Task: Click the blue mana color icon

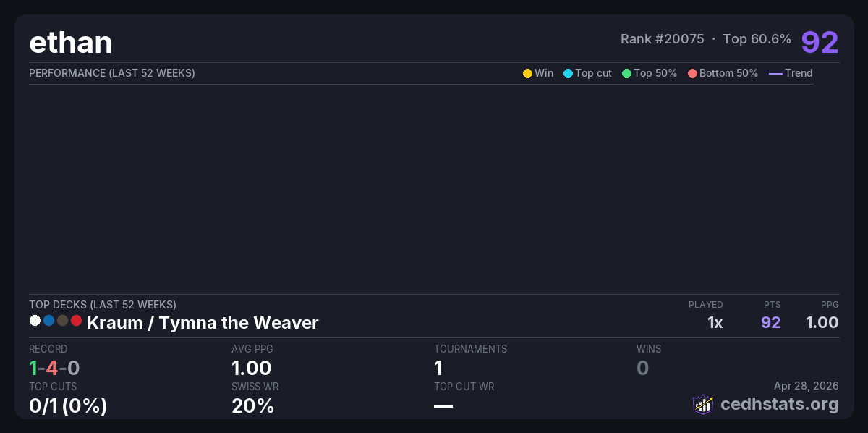Action: (48, 320)
